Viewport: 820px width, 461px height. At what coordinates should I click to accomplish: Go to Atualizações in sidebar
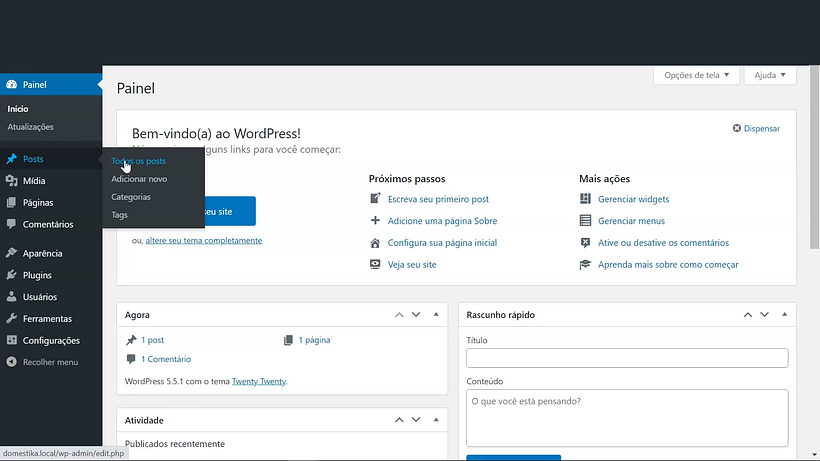[x=30, y=127]
